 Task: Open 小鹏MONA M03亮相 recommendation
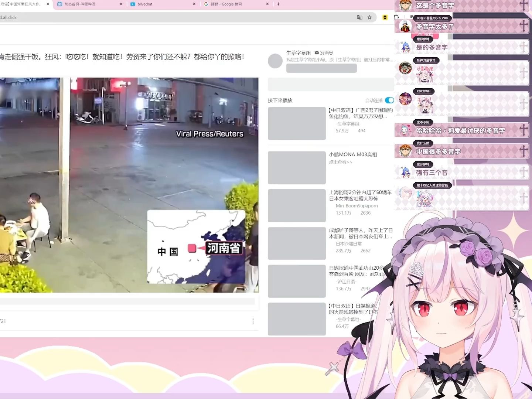coord(353,154)
